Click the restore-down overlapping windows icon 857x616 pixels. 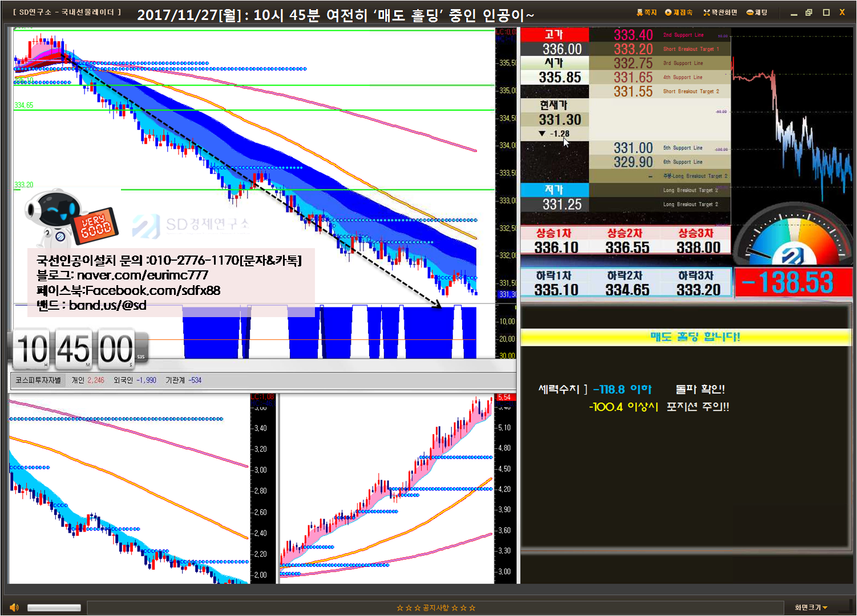809,12
